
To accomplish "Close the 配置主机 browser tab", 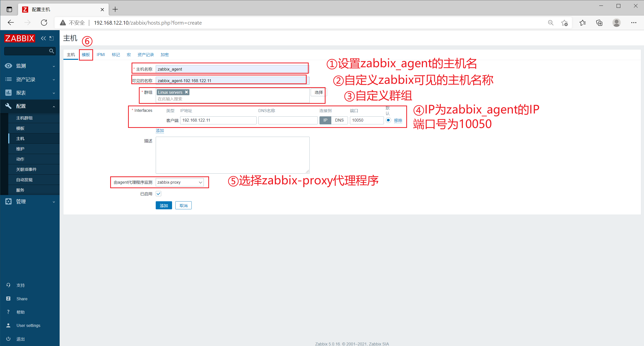I will (x=102, y=10).
